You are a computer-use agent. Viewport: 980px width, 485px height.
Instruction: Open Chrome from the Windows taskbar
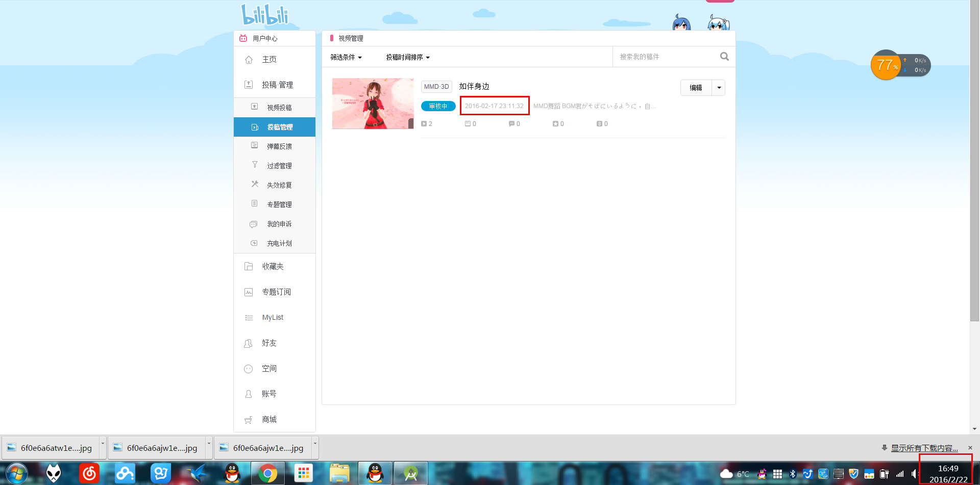[267, 474]
